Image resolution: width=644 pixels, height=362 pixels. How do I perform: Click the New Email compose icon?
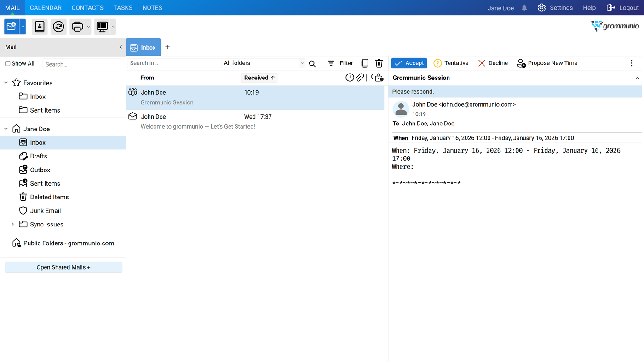[11, 27]
